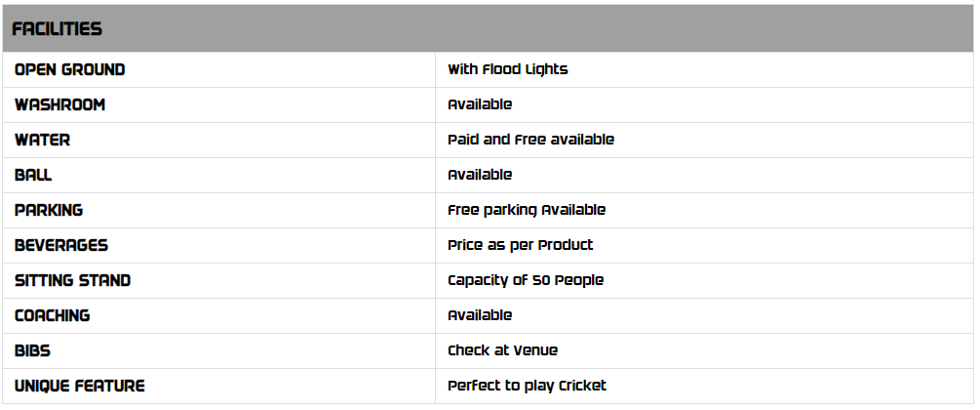980x410 pixels.
Task: Select the SITTING STAND row label
Action: pyautogui.click(x=72, y=281)
